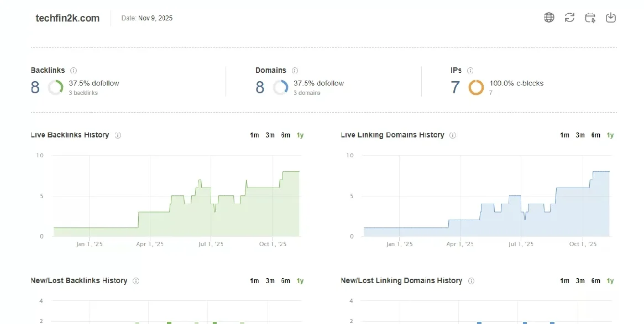Screen dimensions: 644x324
Task: Set Live Linking Domains History range to 1m
Action: pyautogui.click(x=564, y=135)
